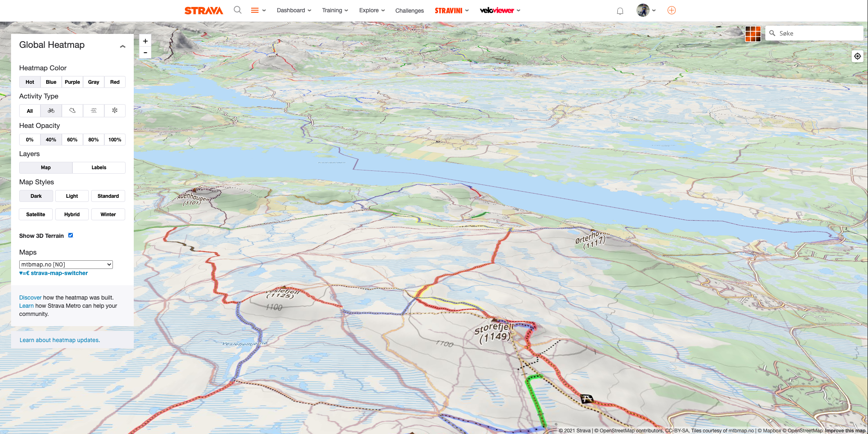Set heat opacity to 100%
This screenshot has height=434, width=868.
(115, 140)
